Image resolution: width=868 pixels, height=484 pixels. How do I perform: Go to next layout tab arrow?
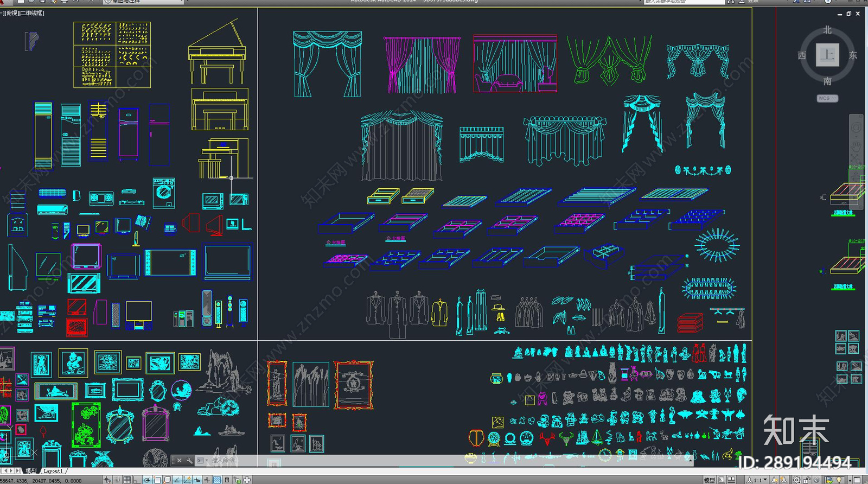pos(11,470)
